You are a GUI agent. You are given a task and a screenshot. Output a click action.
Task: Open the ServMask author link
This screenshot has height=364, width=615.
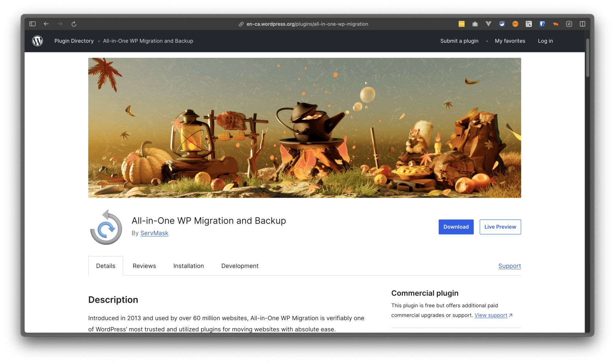coord(154,233)
